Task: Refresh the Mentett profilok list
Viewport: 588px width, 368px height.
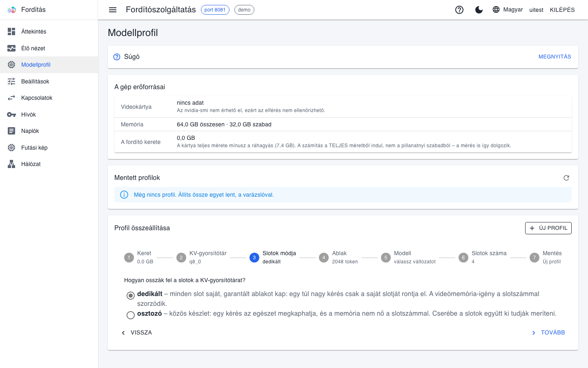Action: pos(566,178)
